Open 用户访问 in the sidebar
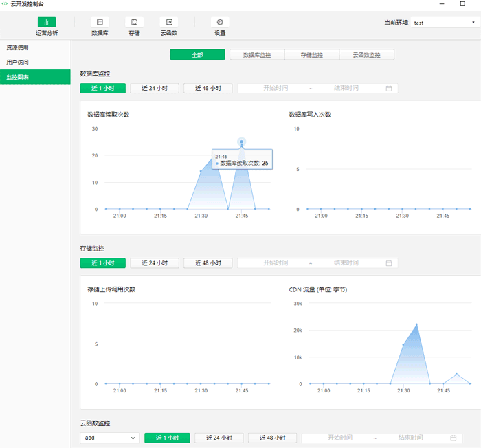Image resolution: width=481 pixels, height=448 pixels. point(17,63)
